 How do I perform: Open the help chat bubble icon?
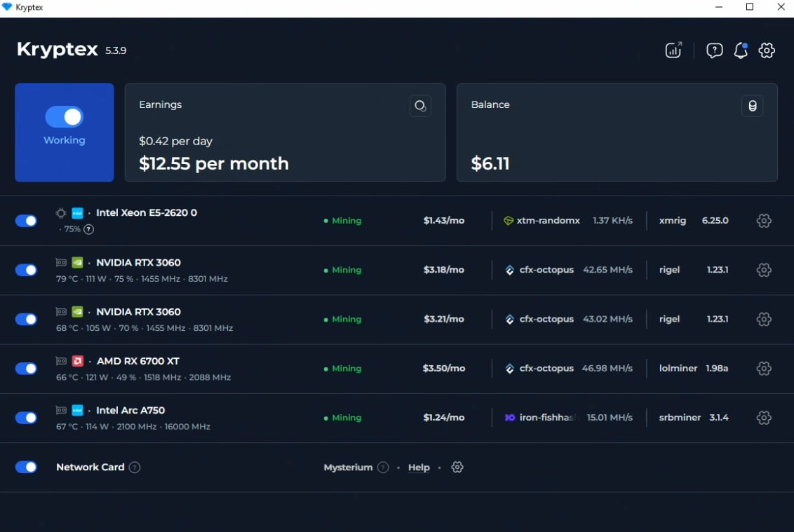(714, 50)
